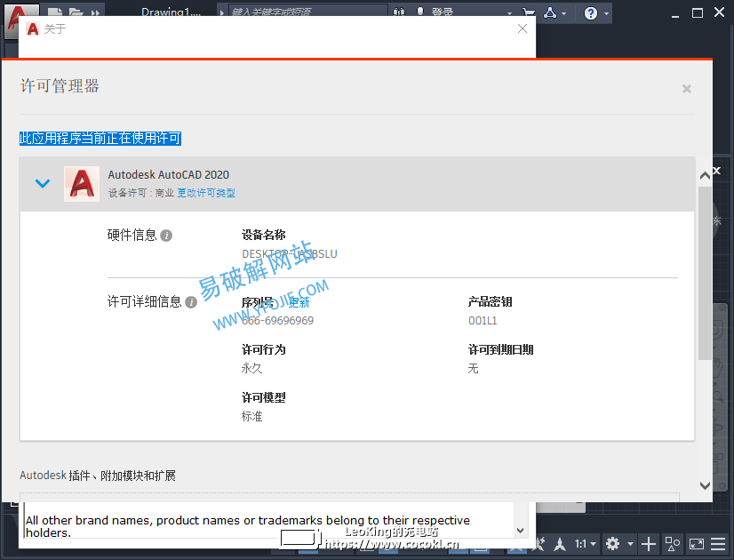
Task: Open the Autodesk App Store cart icon
Action: tap(529, 12)
